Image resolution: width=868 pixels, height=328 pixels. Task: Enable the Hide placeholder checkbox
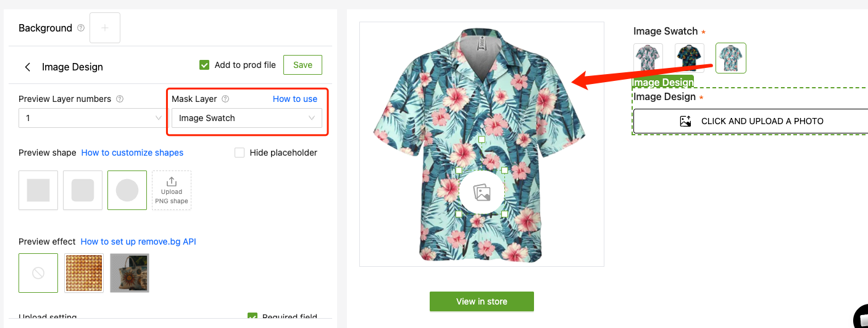click(240, 153)
